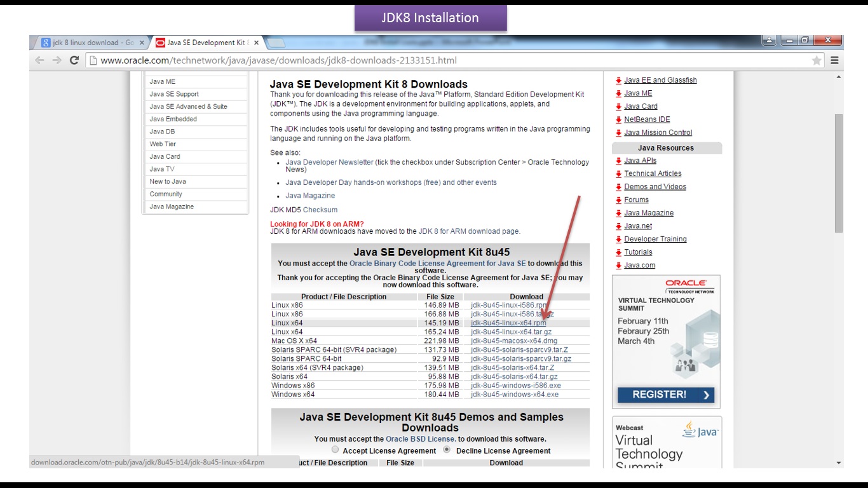868x488 pixels.
Task: Click the browser forward arrow
Action: click(57, 60)
